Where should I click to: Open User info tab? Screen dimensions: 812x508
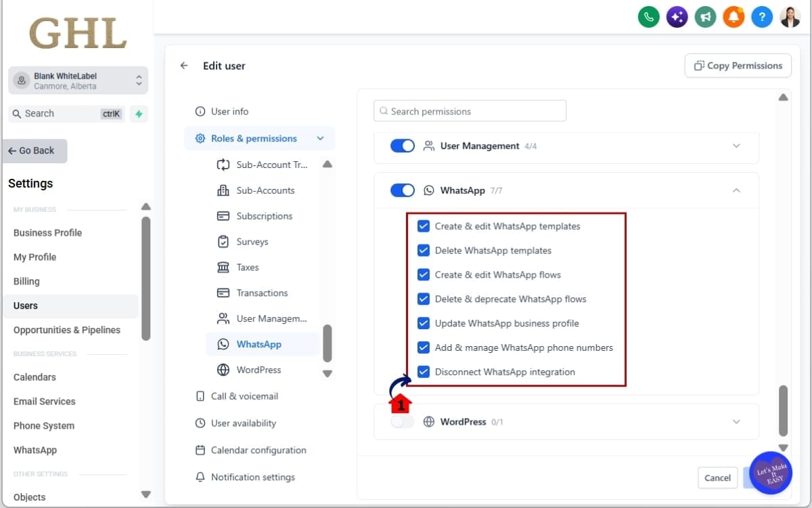click(221, 111)
